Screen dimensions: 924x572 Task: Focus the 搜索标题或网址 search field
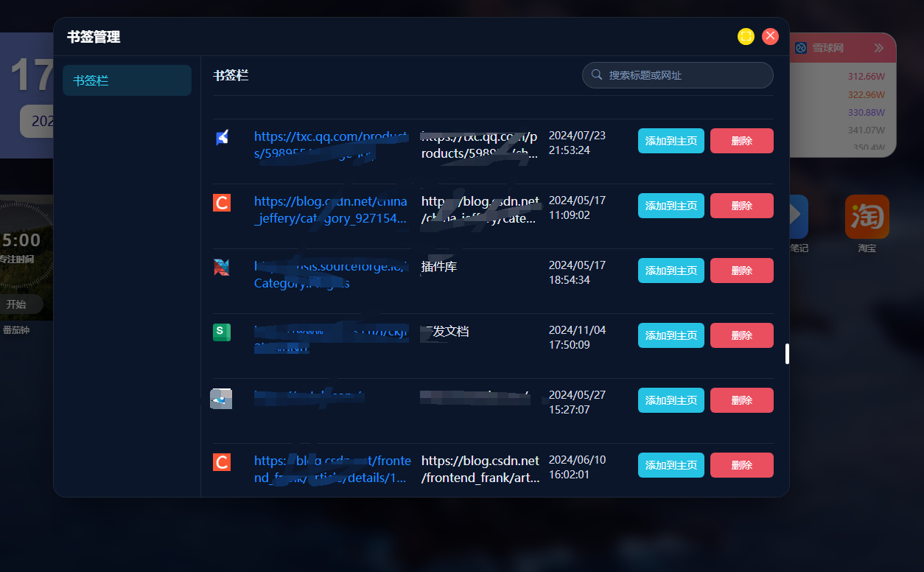[685, 75]
